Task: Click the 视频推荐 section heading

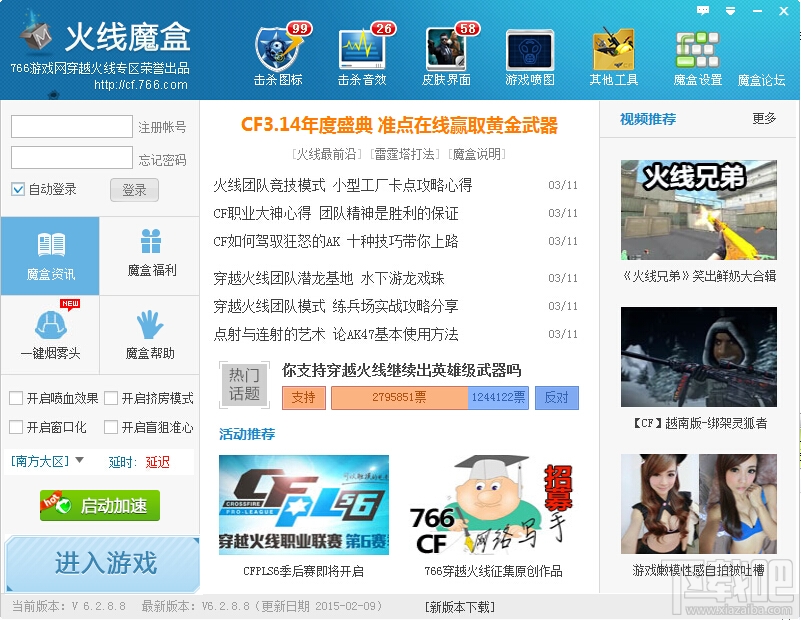Action: 648,119
